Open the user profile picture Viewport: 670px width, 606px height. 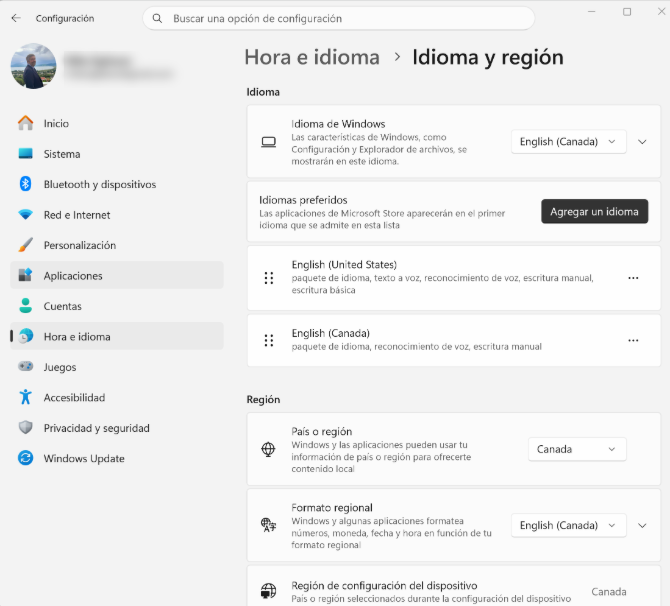tap(33, 66)
